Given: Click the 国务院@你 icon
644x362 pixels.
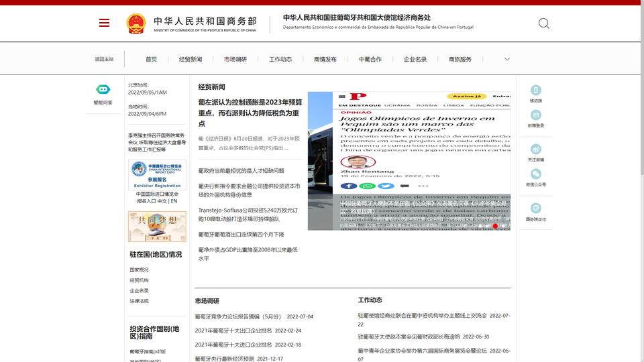Looking at the screenshot, I should point(535,208).
